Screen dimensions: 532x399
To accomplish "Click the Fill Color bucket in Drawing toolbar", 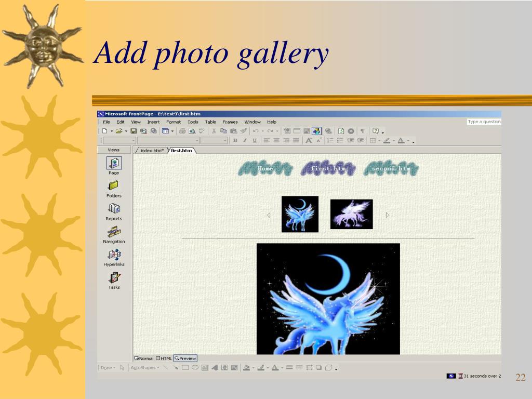I will click(247, 367).
